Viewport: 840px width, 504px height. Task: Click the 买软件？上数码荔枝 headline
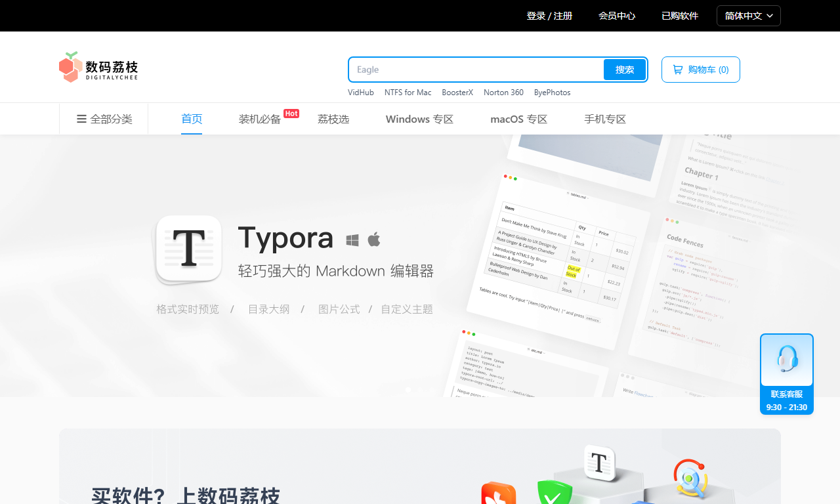pyautogui.click(x=186, y=495)
